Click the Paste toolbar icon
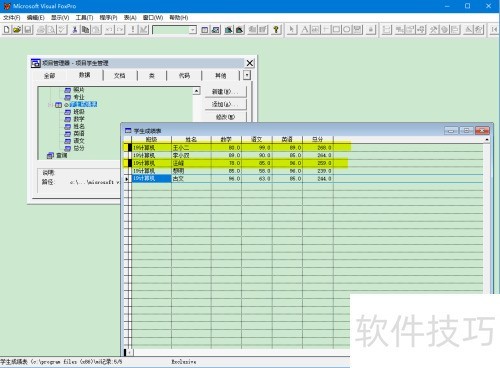 (x=97, y=30)
